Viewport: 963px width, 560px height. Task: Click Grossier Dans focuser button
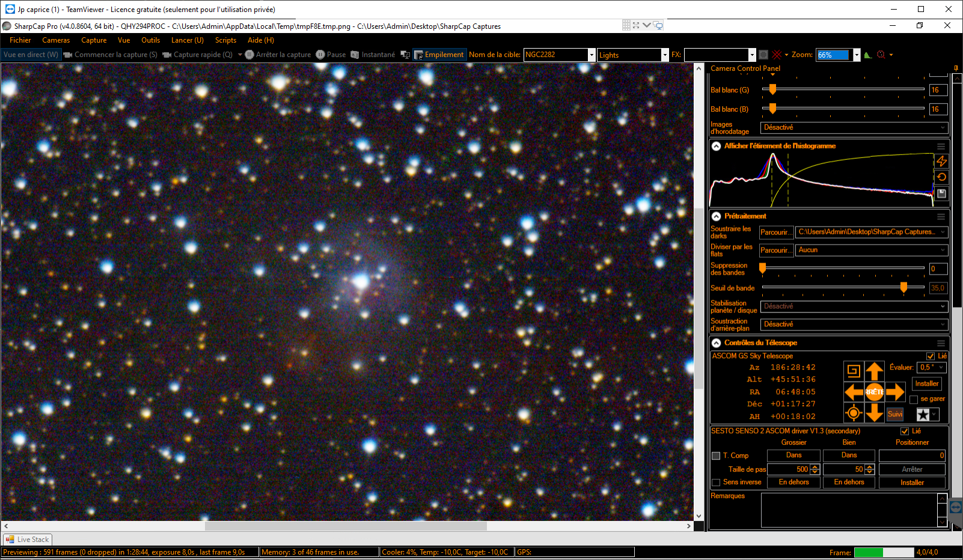[793, 455]
